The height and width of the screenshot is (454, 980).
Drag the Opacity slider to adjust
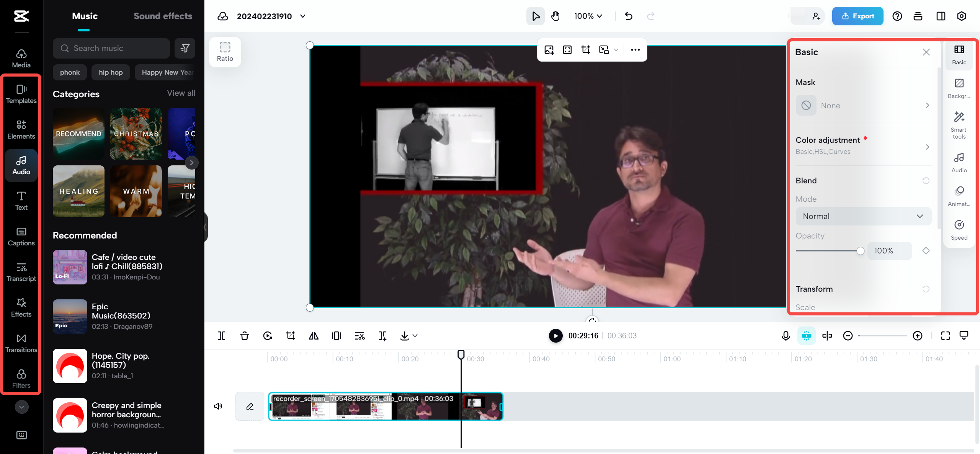(x=861, y=250)
